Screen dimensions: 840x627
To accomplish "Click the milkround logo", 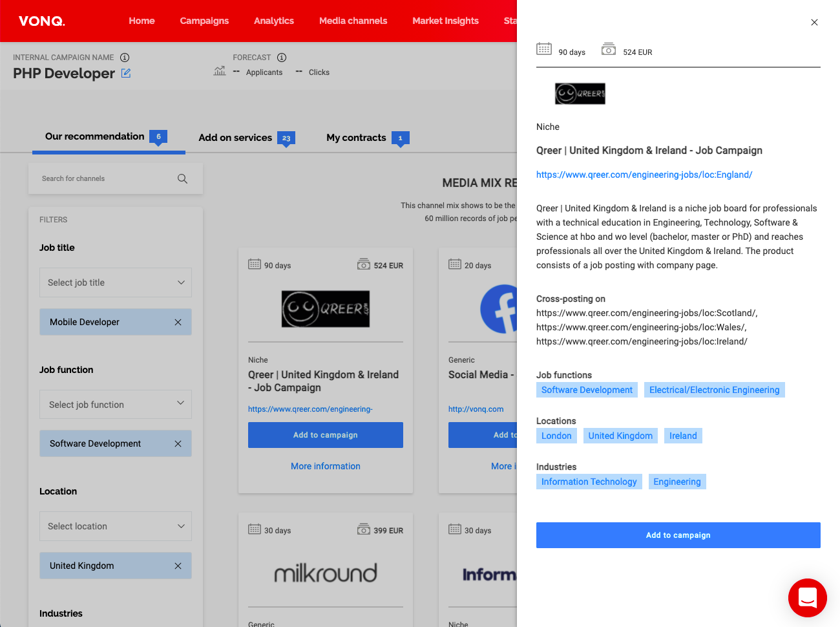I will [326, 573].
